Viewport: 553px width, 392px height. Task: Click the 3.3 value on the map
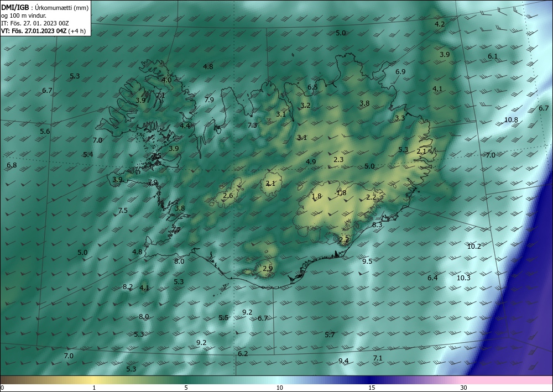[x=400, y=118]
